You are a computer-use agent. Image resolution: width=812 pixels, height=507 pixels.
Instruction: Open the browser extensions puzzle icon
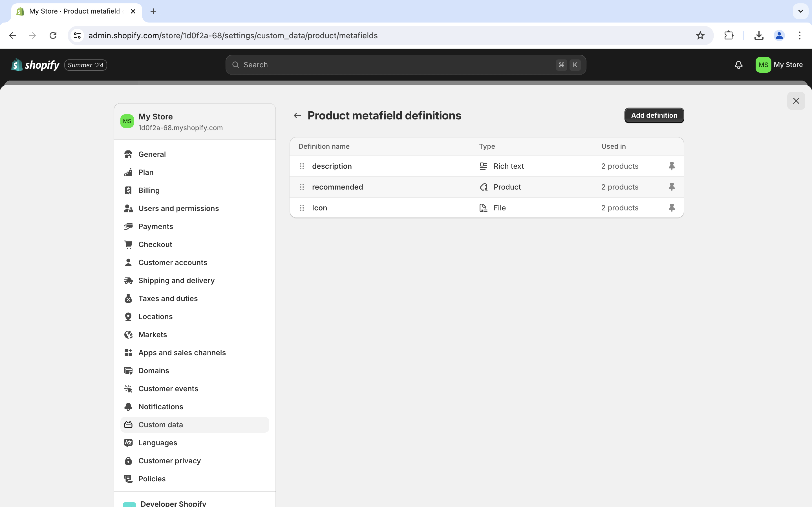pyautogui.click(x=729, y=35)
